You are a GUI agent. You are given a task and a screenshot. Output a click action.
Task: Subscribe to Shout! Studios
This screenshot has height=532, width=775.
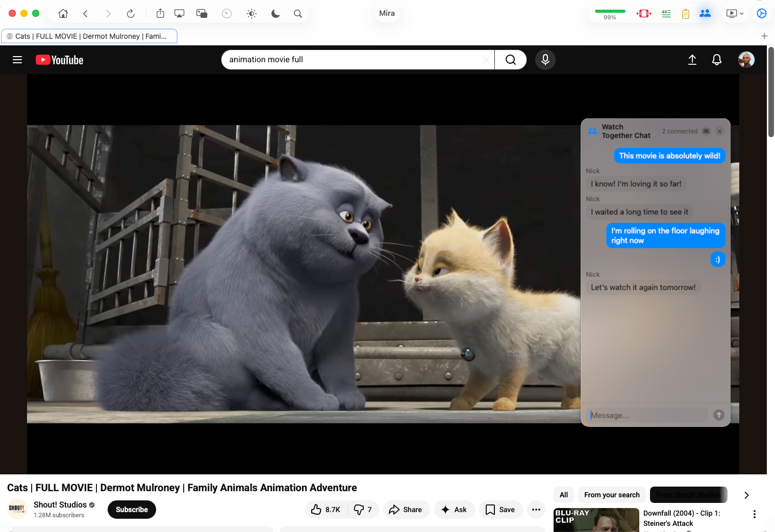click(132, 510)
